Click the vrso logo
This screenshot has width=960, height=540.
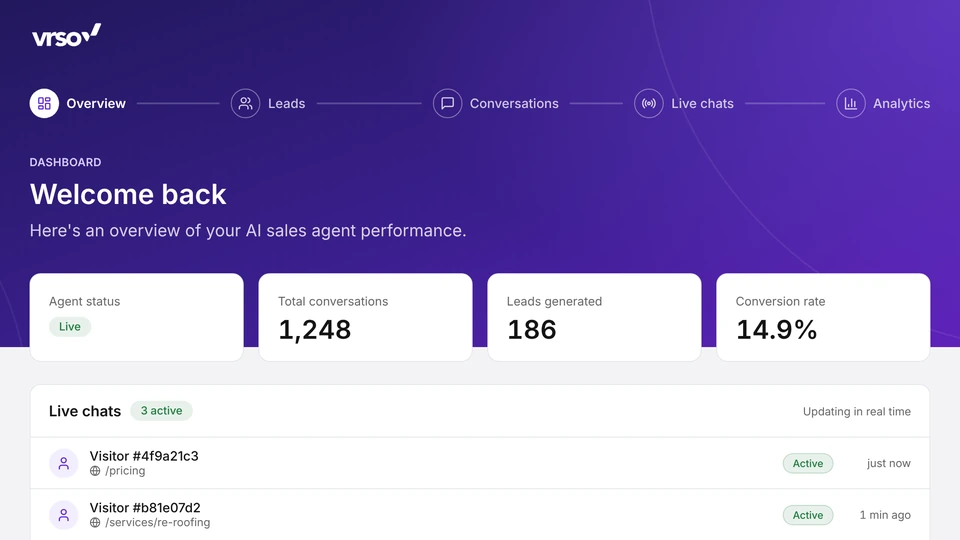point(66,36)
